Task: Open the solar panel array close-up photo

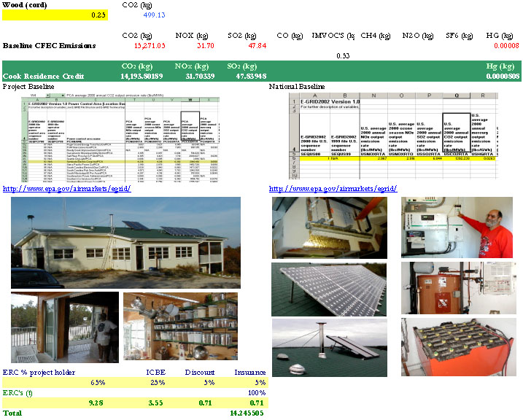Action: (329, 289)
